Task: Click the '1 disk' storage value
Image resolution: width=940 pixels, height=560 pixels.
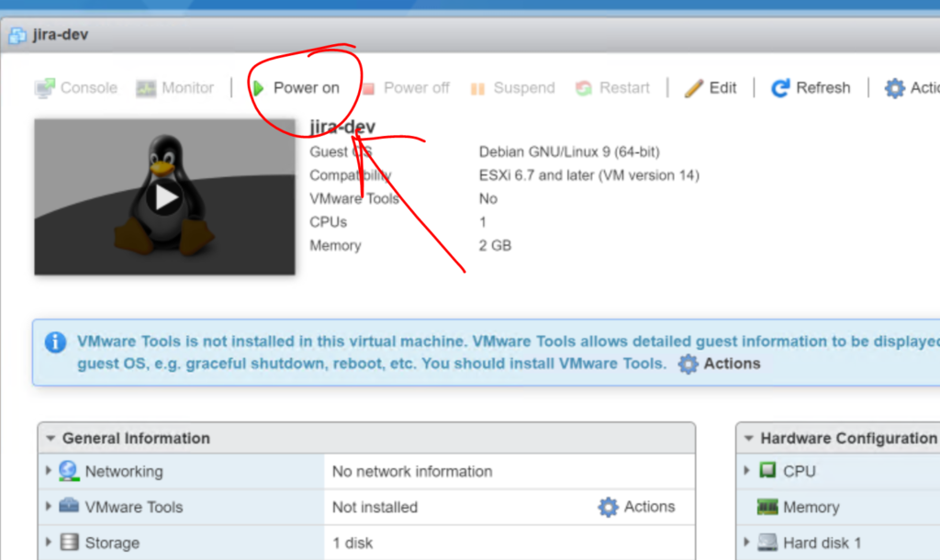Action: click(x=352, y=543)
